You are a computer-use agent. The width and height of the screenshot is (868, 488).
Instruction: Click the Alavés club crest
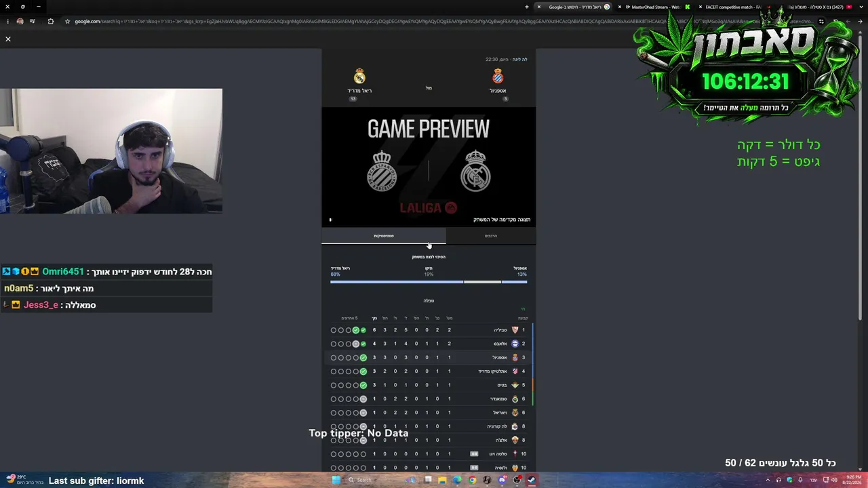click(515, 344)
